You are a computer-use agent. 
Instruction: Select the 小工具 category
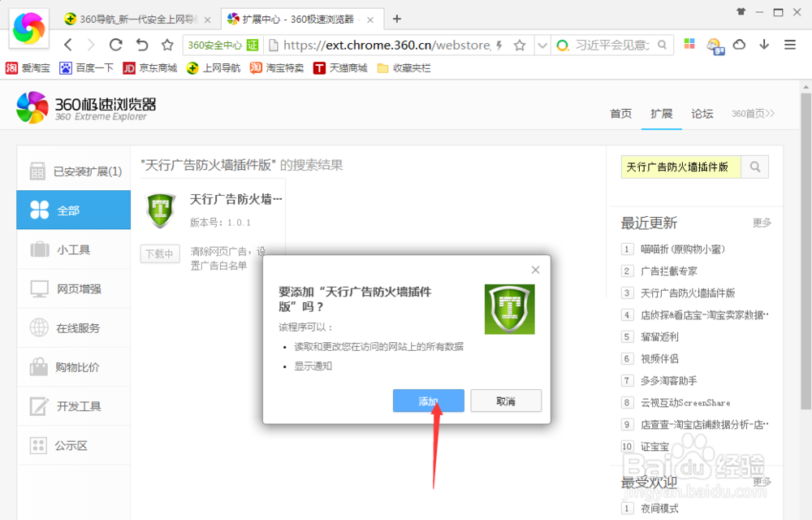(x=74, y=249)
